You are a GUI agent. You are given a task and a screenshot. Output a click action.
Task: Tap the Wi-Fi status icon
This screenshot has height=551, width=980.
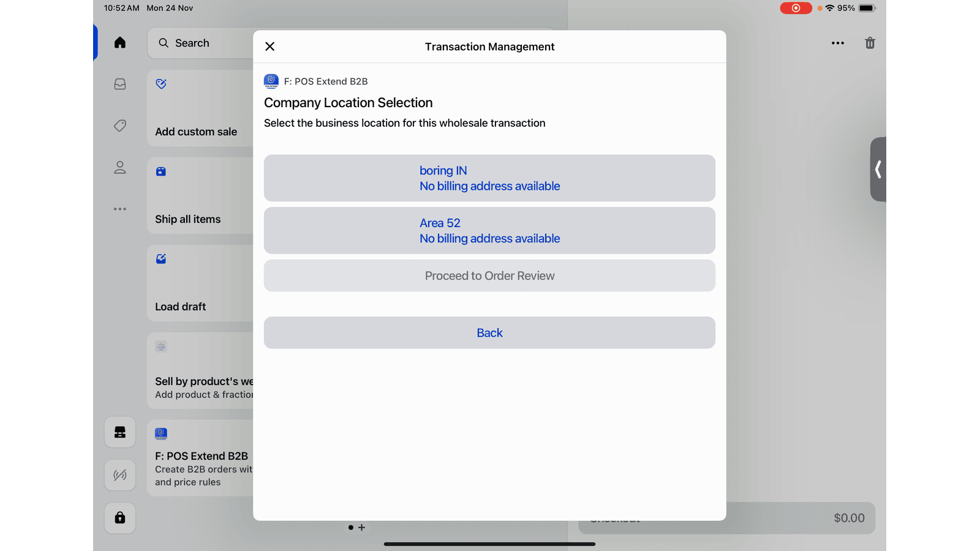pyautogui.click(x=830, y=8)
